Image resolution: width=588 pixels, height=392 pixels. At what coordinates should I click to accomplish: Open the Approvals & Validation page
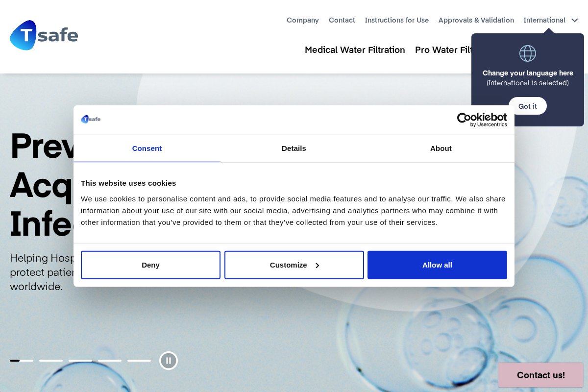coord(476,20)
